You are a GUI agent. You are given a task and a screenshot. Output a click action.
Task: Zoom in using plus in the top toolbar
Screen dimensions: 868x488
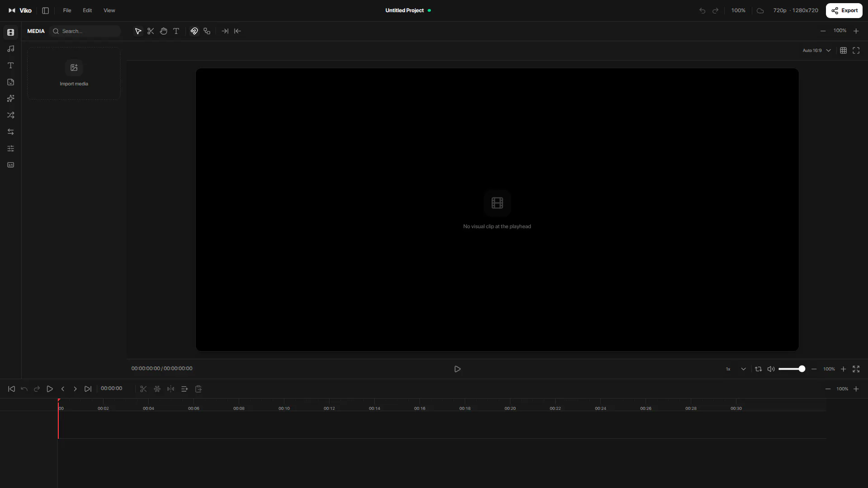click(856, 31)
